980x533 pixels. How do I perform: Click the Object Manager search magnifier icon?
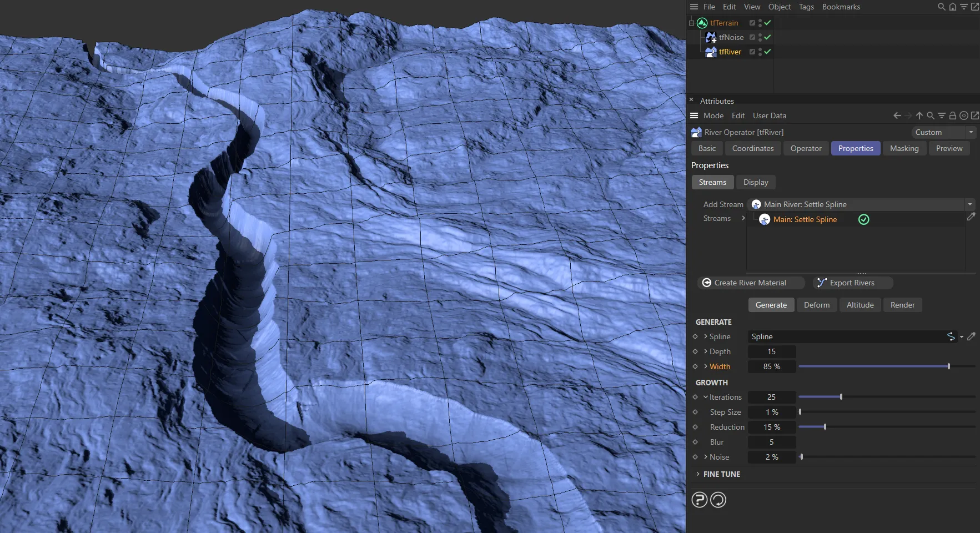[x=941, y=7]
